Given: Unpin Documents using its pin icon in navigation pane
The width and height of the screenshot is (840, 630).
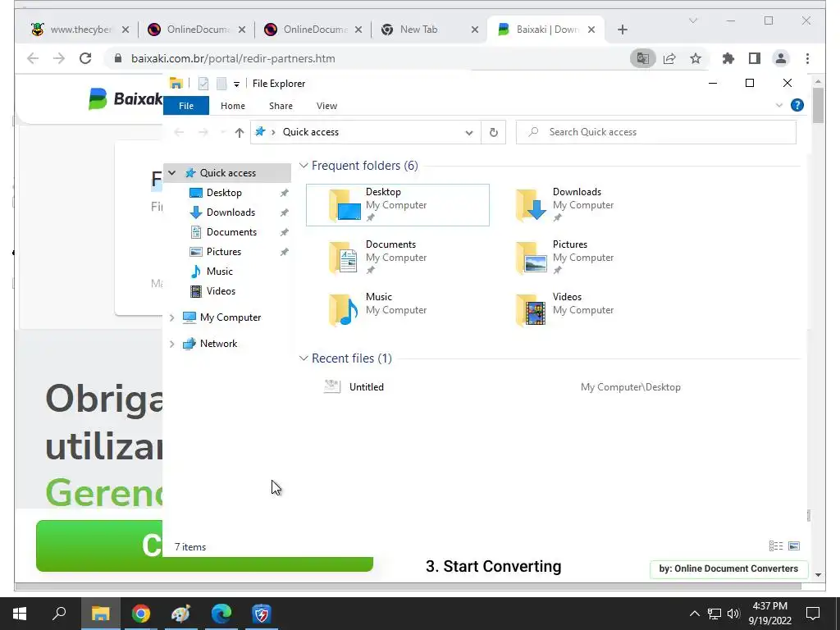Looking at the screenshot, I should pos(285,232).
